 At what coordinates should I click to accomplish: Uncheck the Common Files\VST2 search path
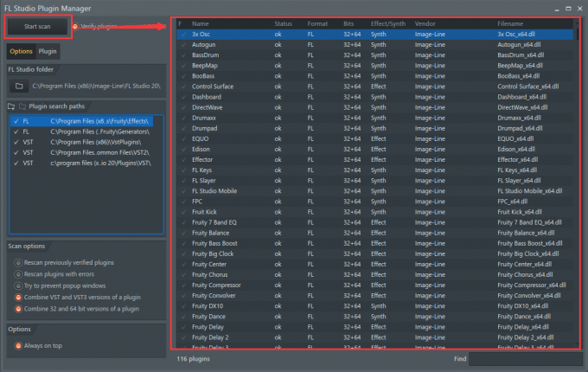tap(16, 152)
